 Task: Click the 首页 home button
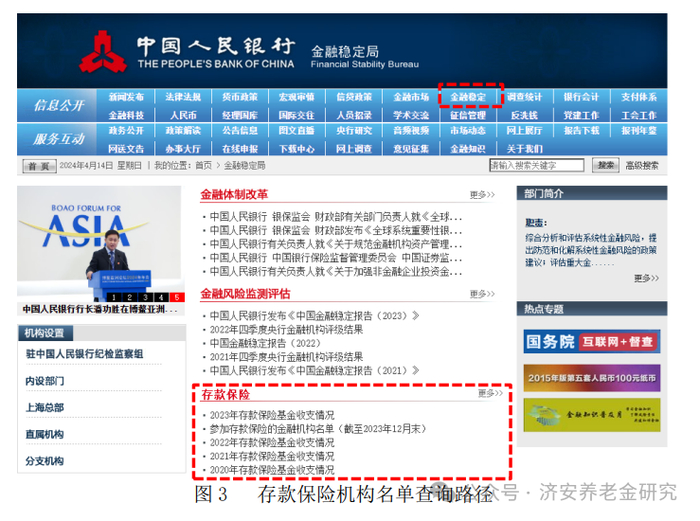point(39,166)
